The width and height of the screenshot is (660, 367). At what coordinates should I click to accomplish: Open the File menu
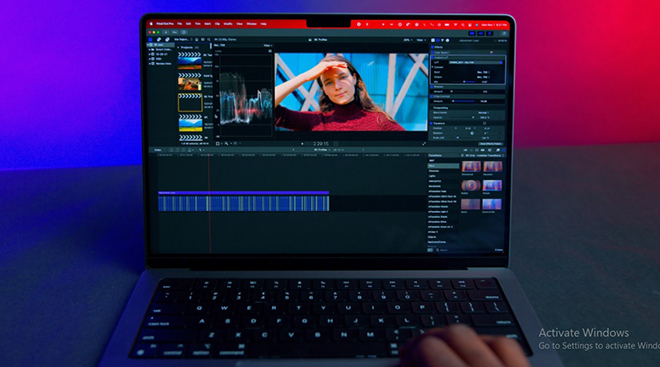tap(180, 24)
